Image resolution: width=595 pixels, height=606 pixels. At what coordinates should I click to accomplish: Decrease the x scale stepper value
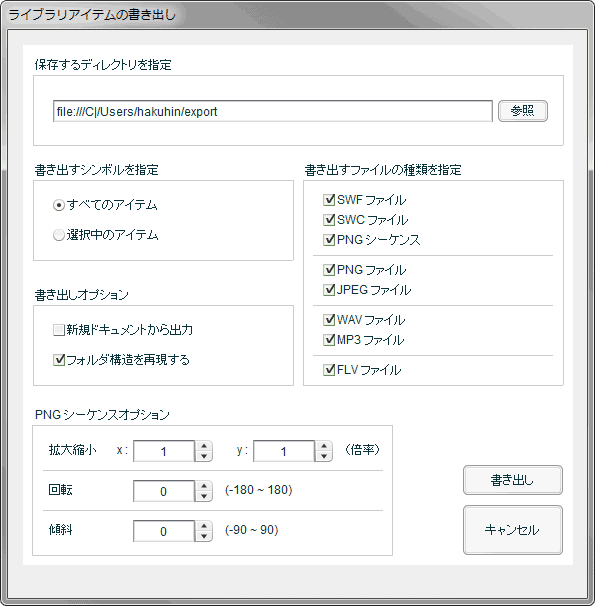coord(204,456)
